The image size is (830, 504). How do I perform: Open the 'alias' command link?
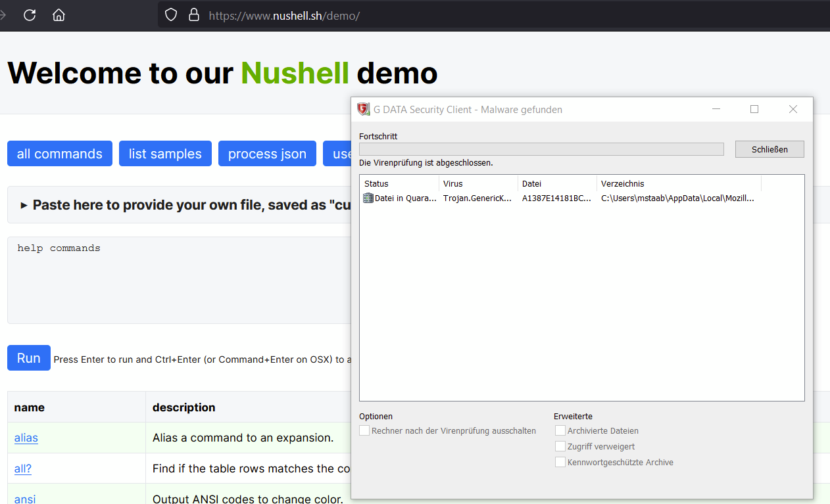coord(26,438)
